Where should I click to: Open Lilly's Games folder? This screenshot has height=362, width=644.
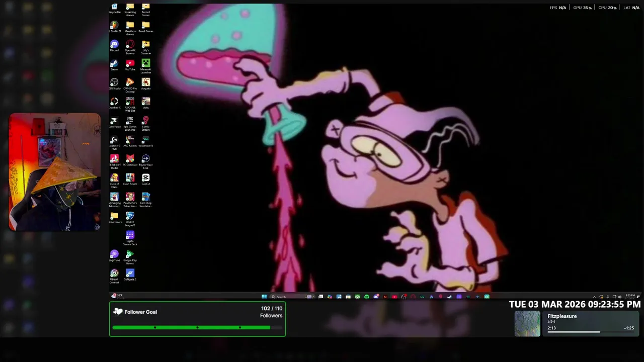[x=146, y=47]
